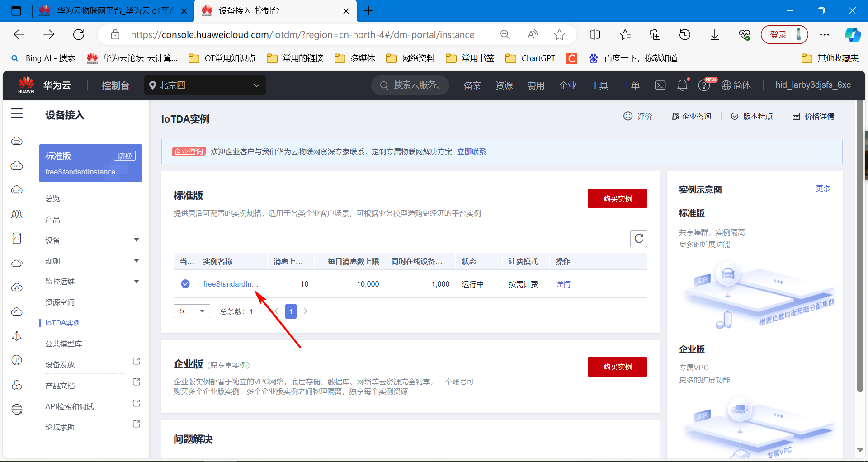Click the browser address bar URL
The image size is (868, 462).
[x=302, y=34]
